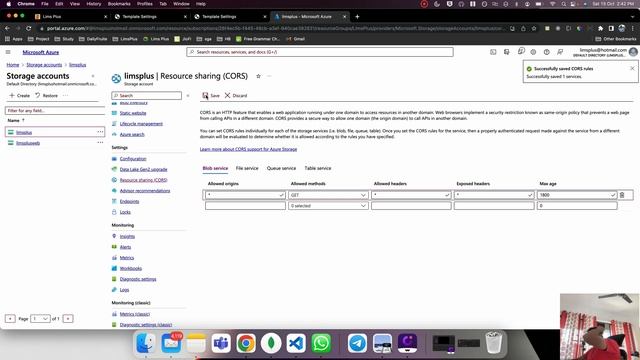Click Create in Storage accounts panel

pyautogui.click(x=20, y=96)
